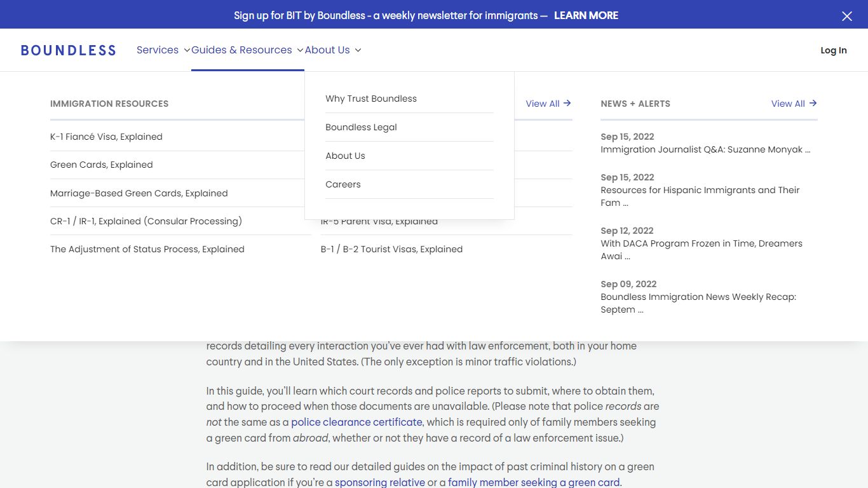Click View All beside News + Alerts
This screenshot has height=488, width=868.
794,104
